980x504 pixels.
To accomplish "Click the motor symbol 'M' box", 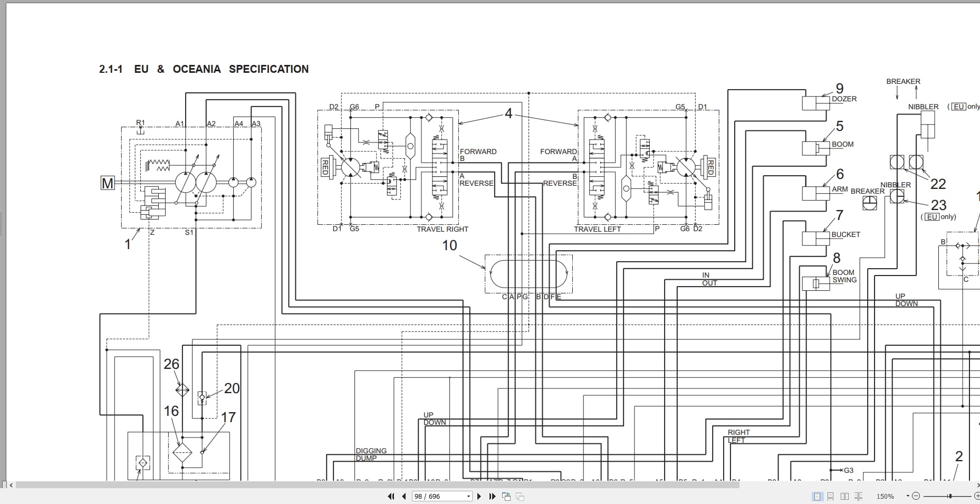I will point(108,183).
